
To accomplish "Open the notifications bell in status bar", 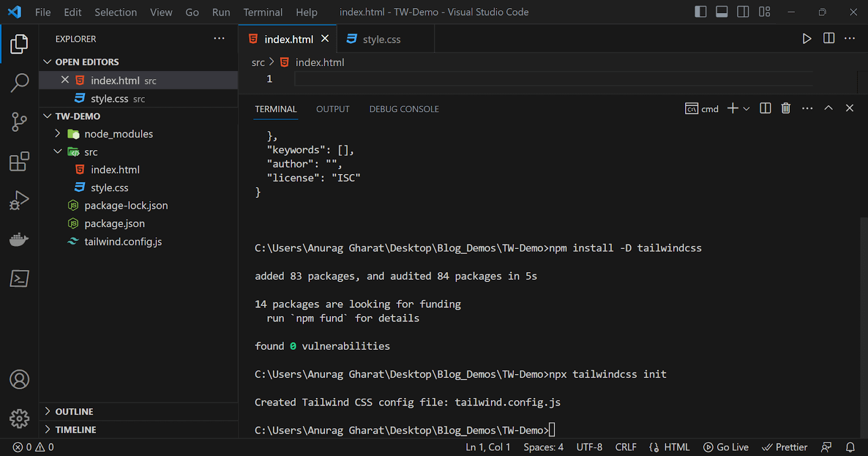I will pos(850,447).
